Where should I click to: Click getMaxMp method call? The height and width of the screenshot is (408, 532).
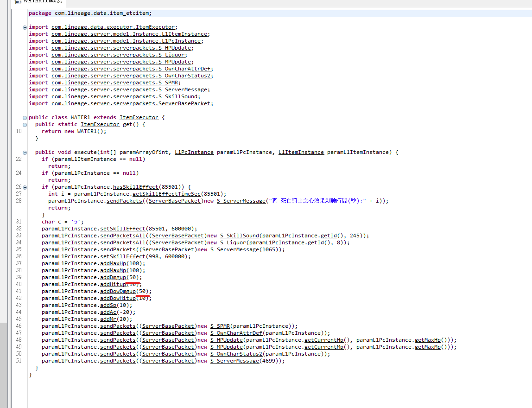coord(428,347)
